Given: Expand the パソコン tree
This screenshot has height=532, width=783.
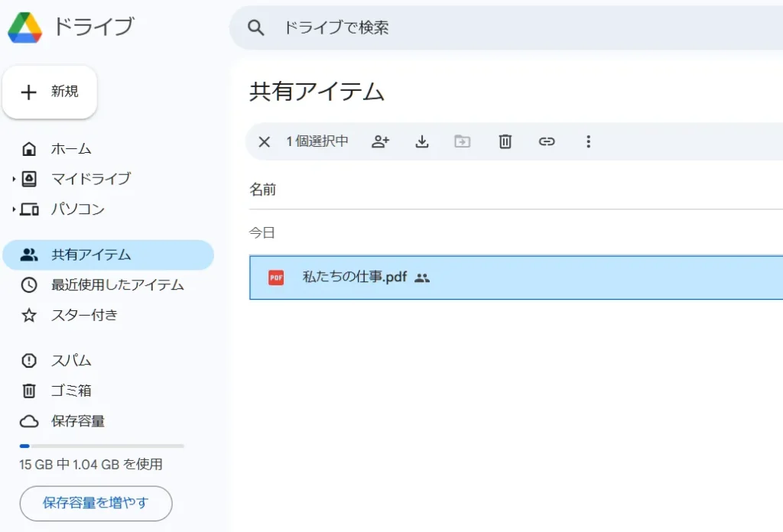Looking at the screenshot, I should (14, 209).
